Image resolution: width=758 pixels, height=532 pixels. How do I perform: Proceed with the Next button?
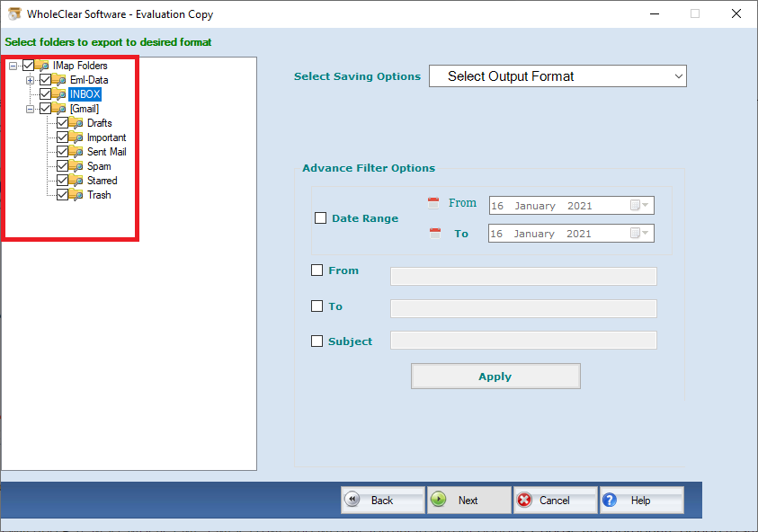468,501
